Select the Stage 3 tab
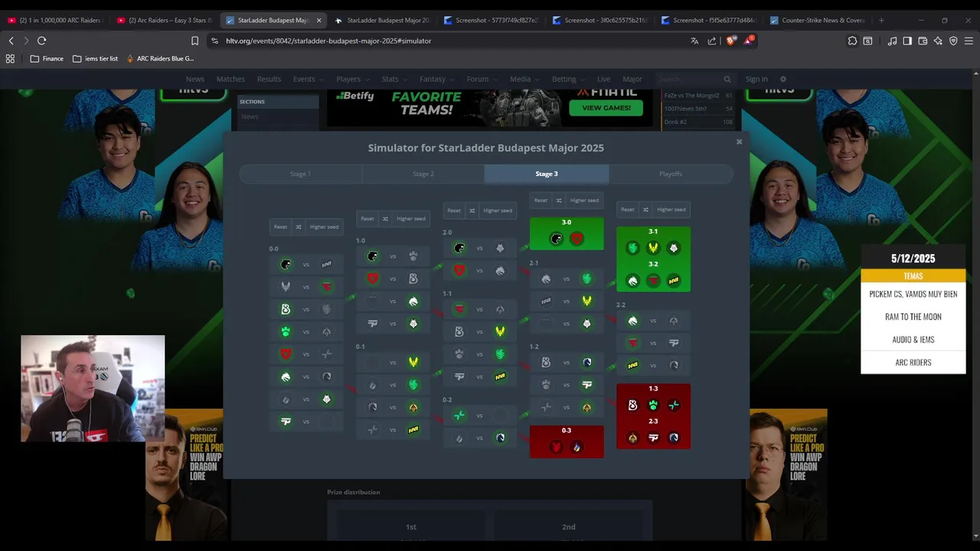 point(547,174)
